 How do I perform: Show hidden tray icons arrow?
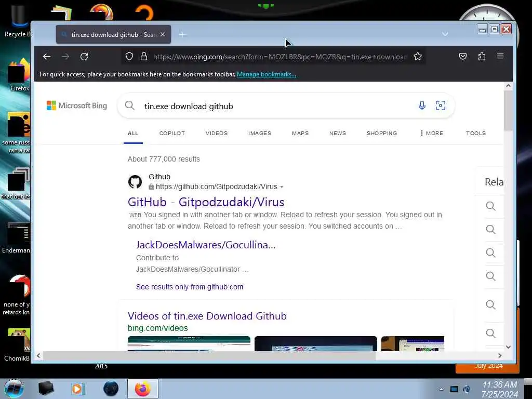click(441, 389)
